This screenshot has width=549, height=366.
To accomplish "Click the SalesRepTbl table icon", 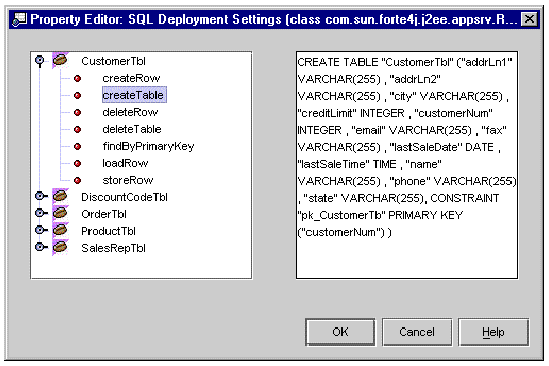I will [x=60, y=247].
